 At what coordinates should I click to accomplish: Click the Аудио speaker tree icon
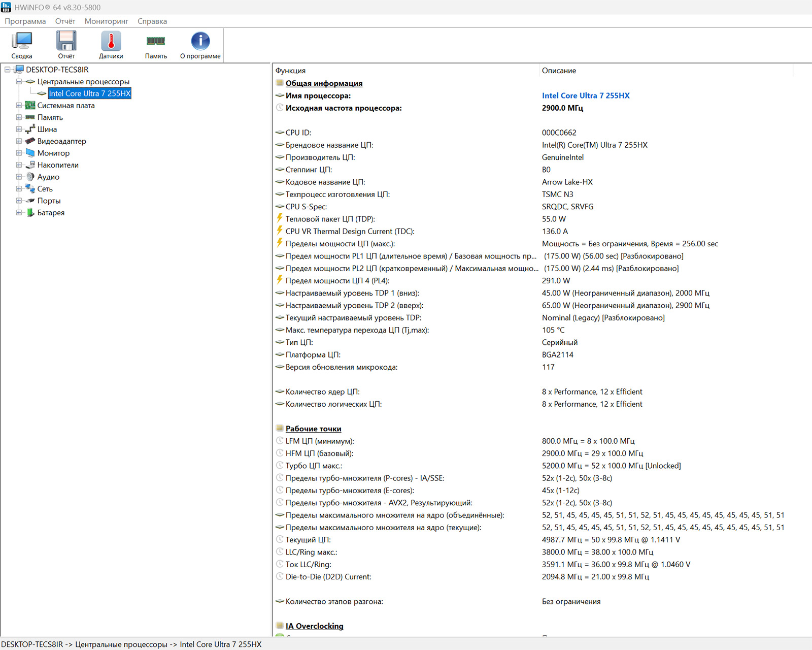coord(30,177)
